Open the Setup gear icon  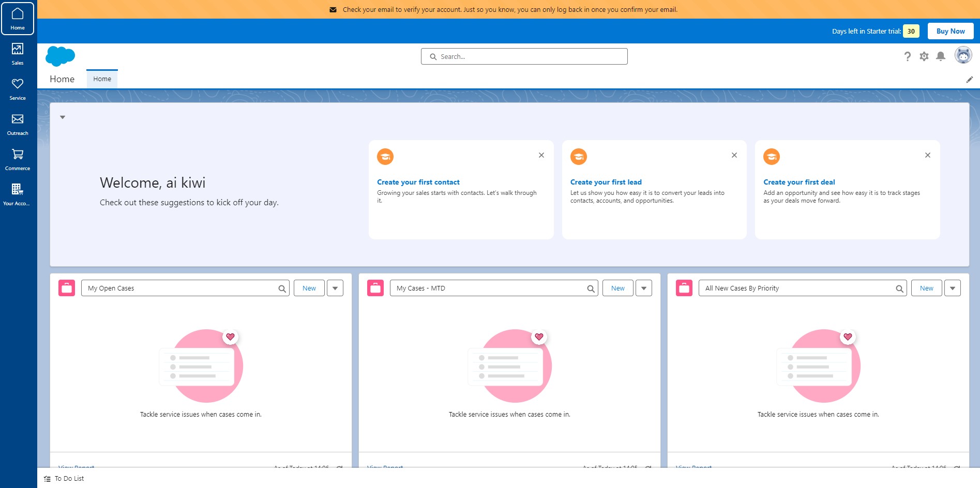(924, 56)
